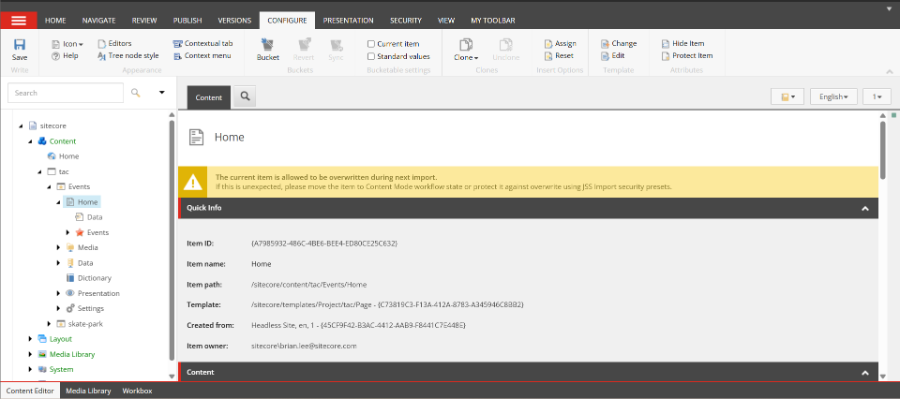Click the Save floppy disk icon
Screen dimensions: 900x399
(x=20, y=45)
